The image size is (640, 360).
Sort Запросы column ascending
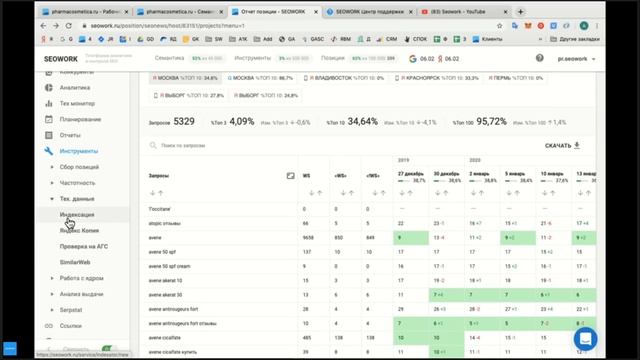pos(160,193)
